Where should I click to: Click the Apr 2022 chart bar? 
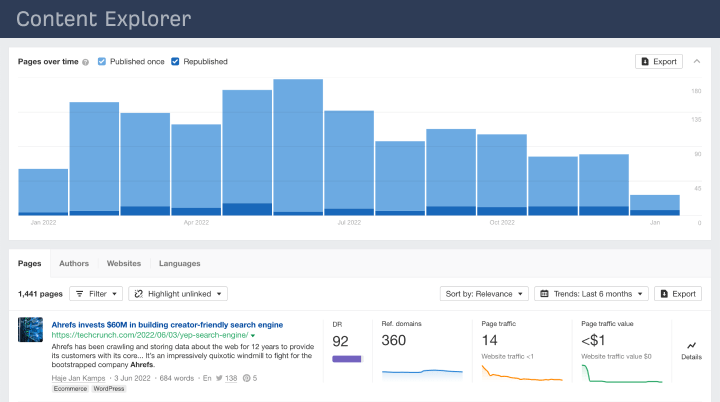click(196, 170)
